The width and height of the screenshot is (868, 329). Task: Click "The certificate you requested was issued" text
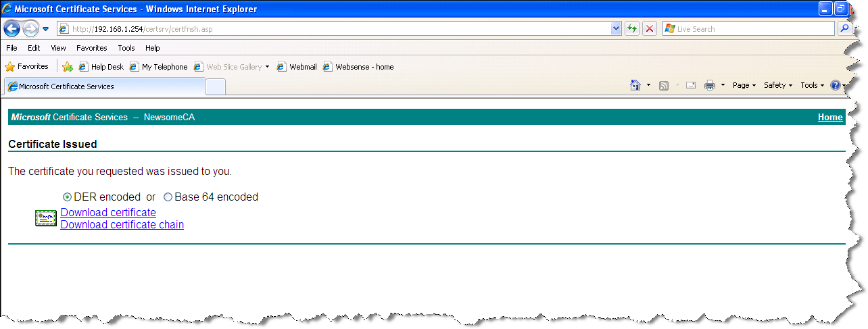click(x=120, y=172)
